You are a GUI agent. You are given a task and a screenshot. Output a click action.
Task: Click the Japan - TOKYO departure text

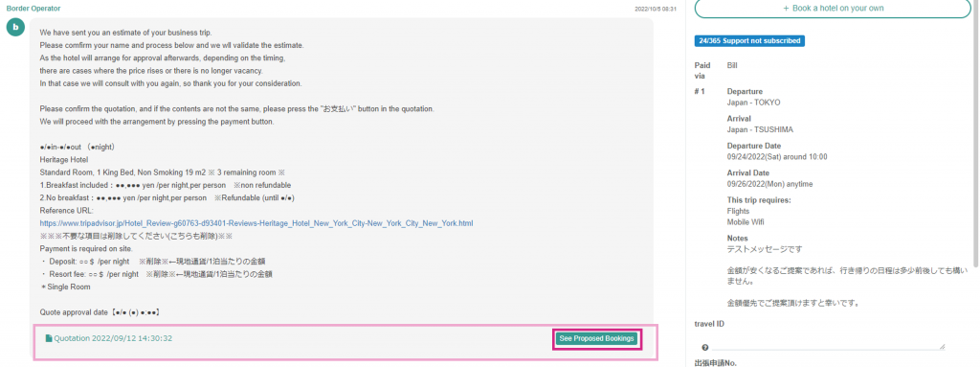(x=753, y=103)
